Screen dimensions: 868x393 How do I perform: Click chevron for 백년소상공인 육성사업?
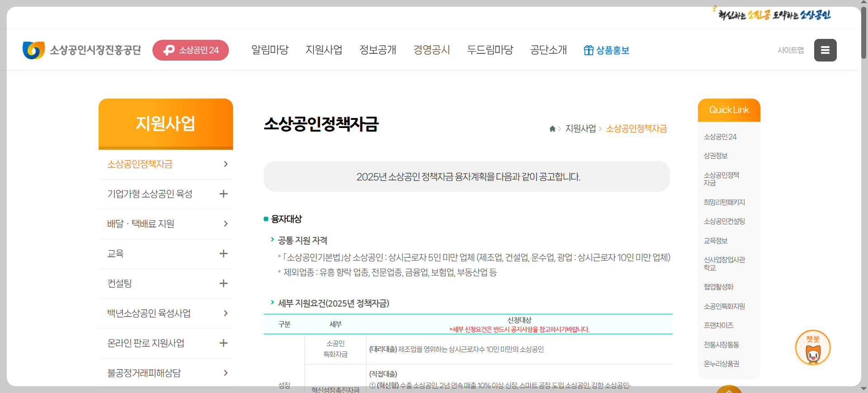click(x=225, y=313)
